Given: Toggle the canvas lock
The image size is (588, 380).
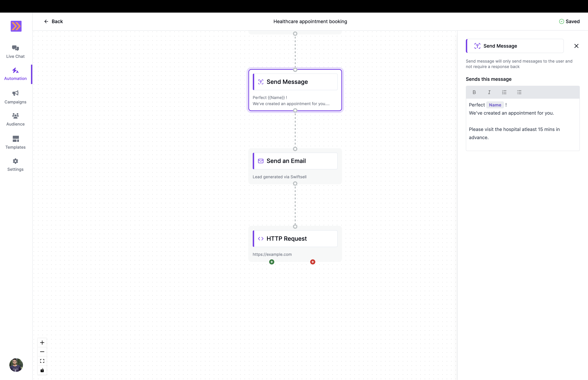Looking at the screenshot, I should (x=42, y=370).
